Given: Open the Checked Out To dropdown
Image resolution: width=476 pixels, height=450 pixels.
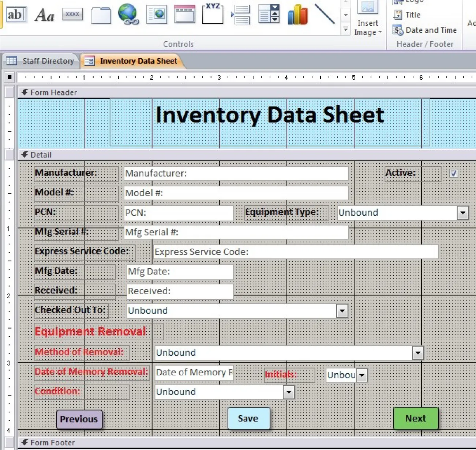Looking at the screenshot, I should pos(342,311).
